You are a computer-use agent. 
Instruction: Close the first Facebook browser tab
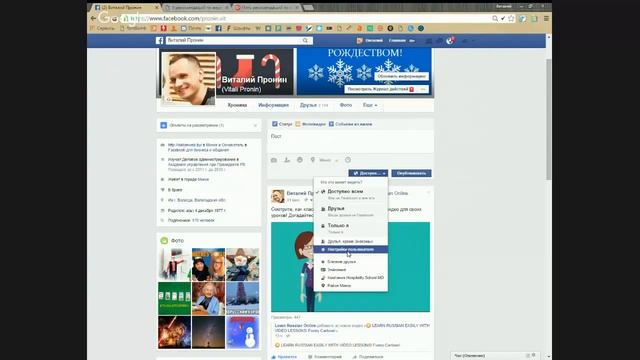coord(157,7)
